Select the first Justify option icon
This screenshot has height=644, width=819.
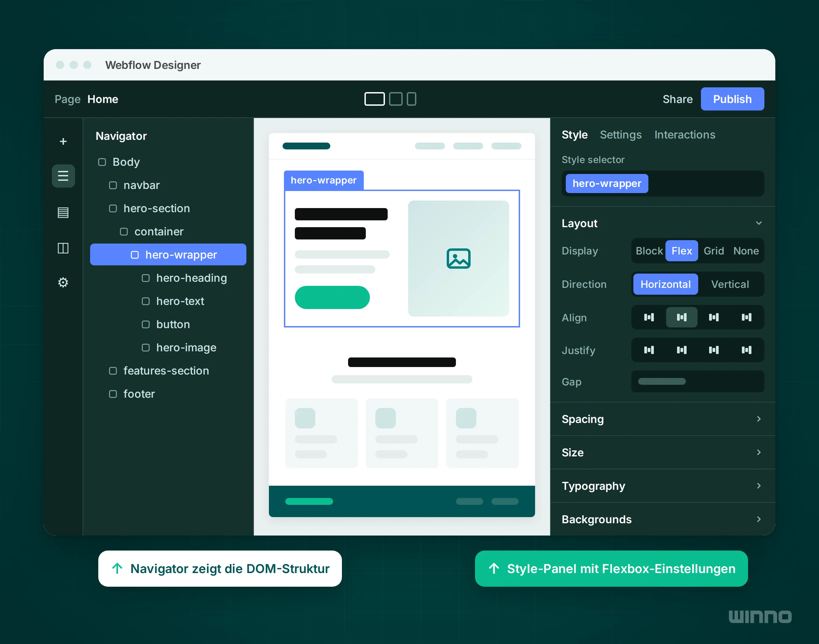pyautogui.click(x=648, y=350)
